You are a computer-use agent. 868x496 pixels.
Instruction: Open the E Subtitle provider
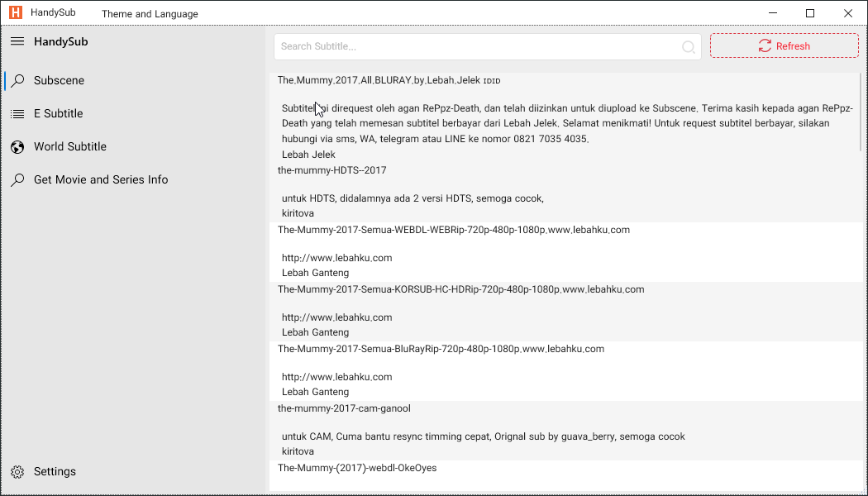pos(60,113)
